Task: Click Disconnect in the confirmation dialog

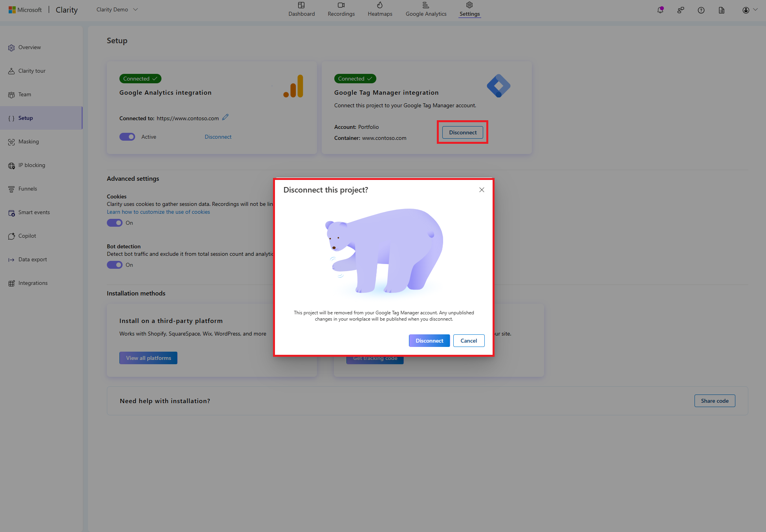Action: click(430, 341)
